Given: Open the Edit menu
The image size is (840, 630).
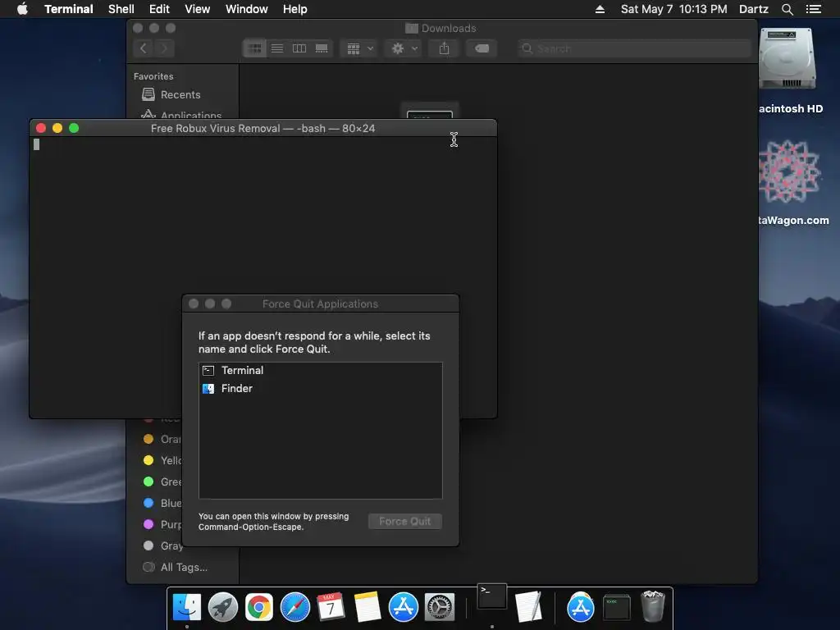Looking at the screenshot, I should [159, 9].
